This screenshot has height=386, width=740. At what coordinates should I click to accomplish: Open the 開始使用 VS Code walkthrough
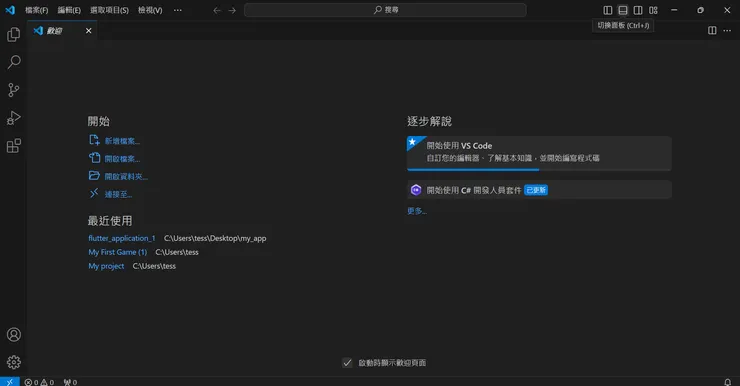539,153
